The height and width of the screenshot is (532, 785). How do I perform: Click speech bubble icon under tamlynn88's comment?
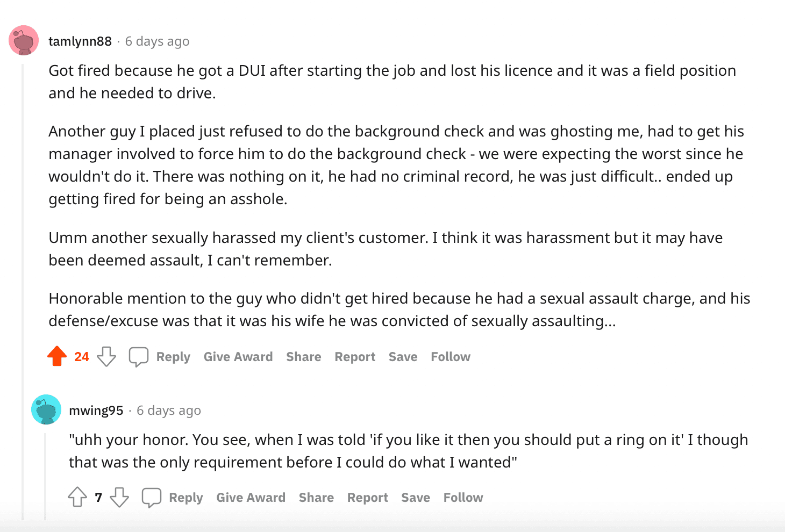tap(138, 356)
